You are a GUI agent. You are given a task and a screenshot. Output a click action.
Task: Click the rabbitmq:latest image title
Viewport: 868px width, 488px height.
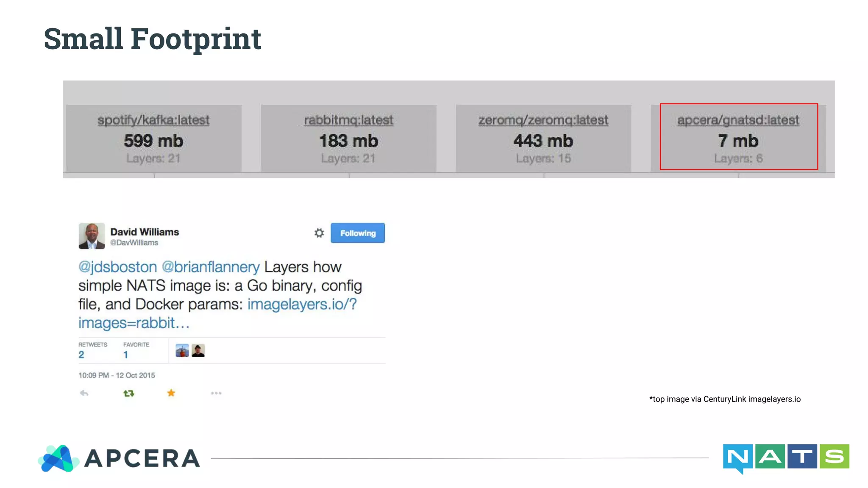(x=348, y=120)
